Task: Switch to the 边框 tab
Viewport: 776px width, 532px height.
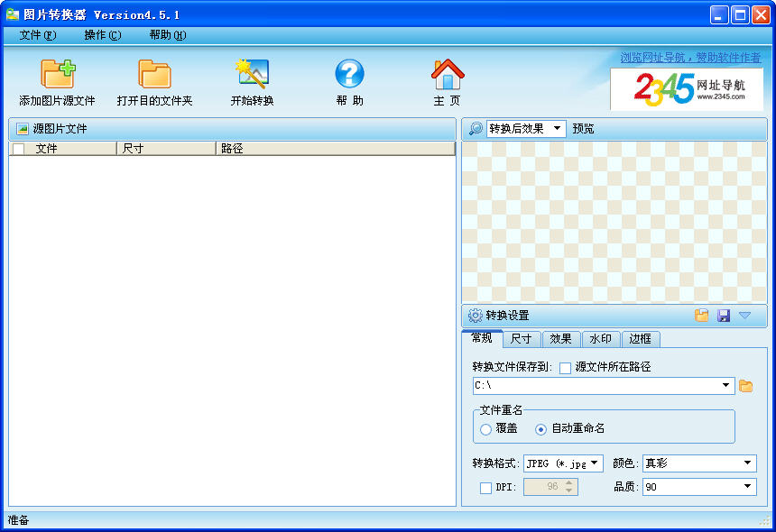Action: [640, 339]
